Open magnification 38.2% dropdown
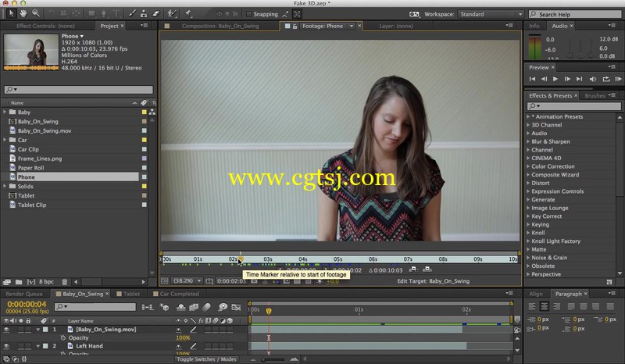625x364 pixels. tap(187, 280)
